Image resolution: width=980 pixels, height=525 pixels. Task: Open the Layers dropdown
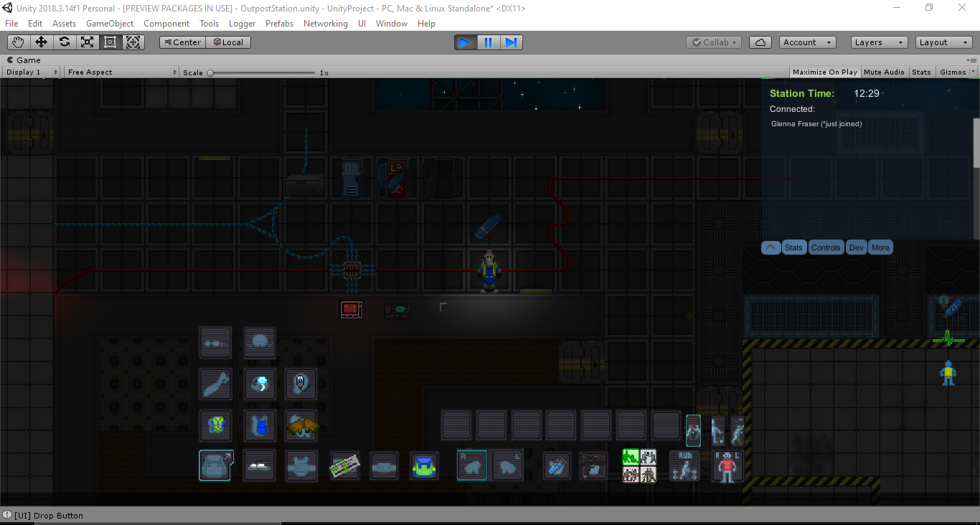pos(879,42)
